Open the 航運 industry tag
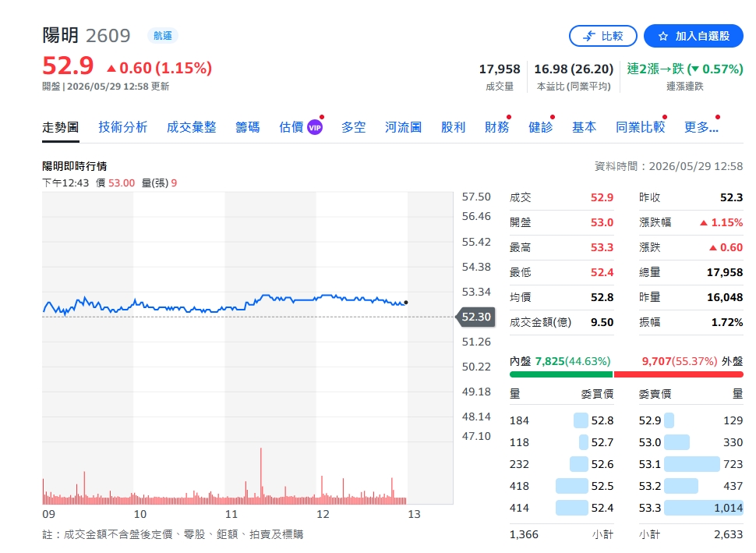 [x=163, y=36]
